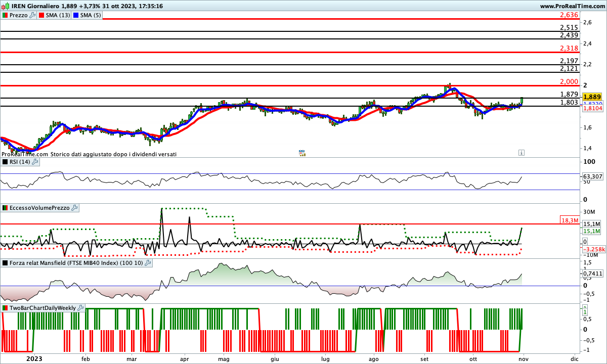The width and height of the screenshot is (607, 364).
Task: Click the 1,803 level label
Action: (569, 102)
